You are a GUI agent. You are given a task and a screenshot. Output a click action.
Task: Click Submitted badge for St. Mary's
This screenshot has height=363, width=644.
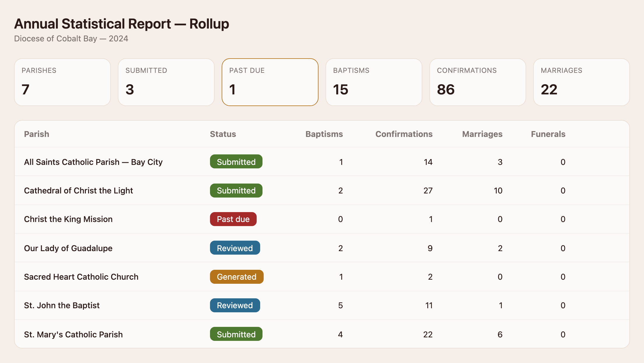(236, 334)
